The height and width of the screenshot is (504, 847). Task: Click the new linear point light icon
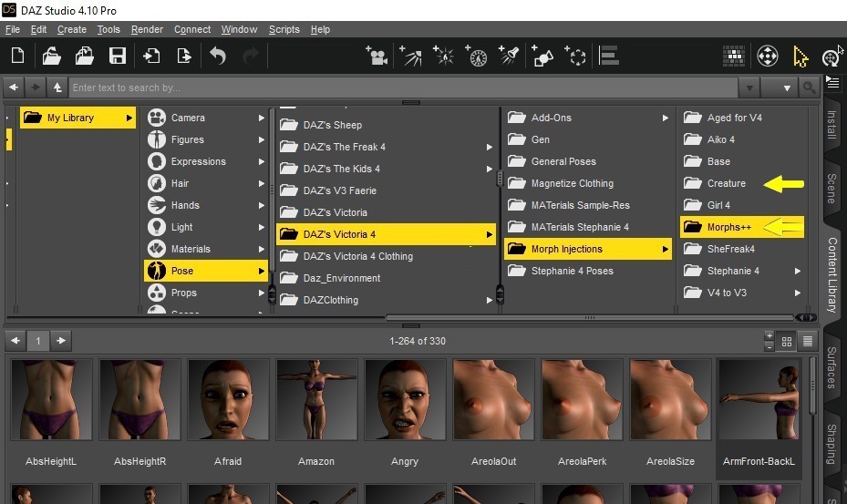[x=476, y=56]
